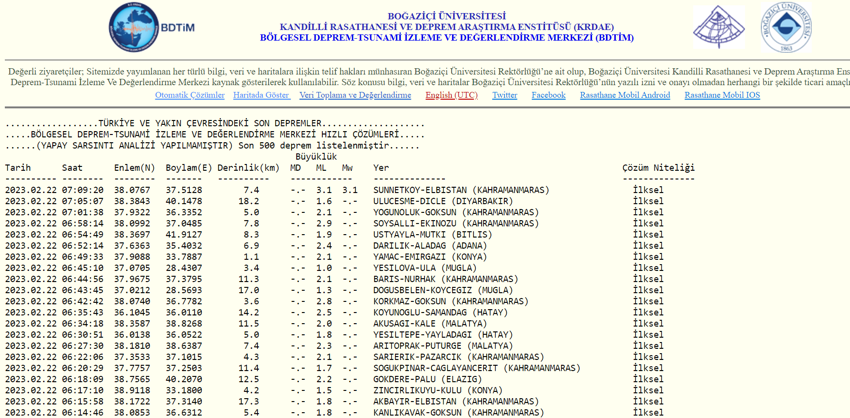Image resolution: width=850 pixels, height=418 pixels.
Task: Click depth value 17.3
Action: [249, 401]
